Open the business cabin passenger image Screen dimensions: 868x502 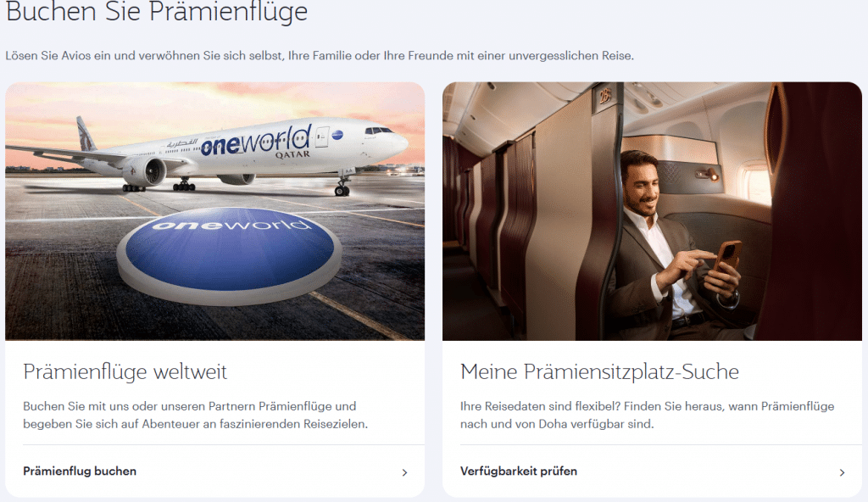coord(652,211)
